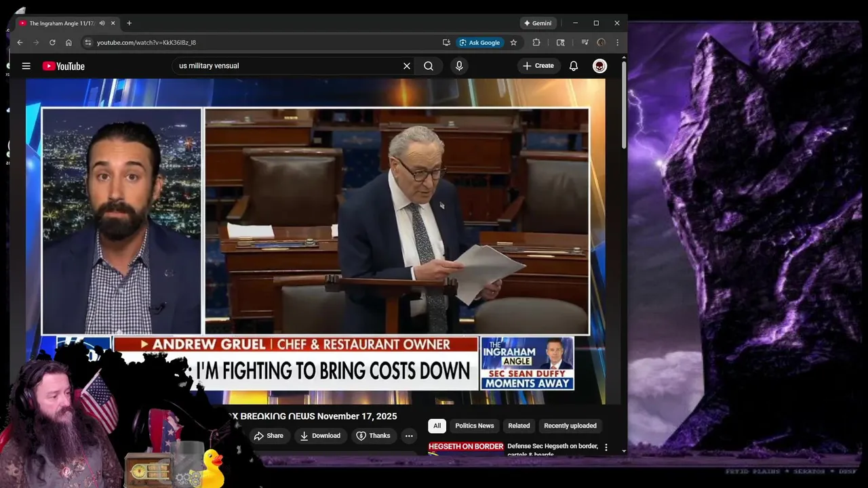The image size is (868, 488).
Task: Bookmark this page with the star
Action: click(513, 43)
